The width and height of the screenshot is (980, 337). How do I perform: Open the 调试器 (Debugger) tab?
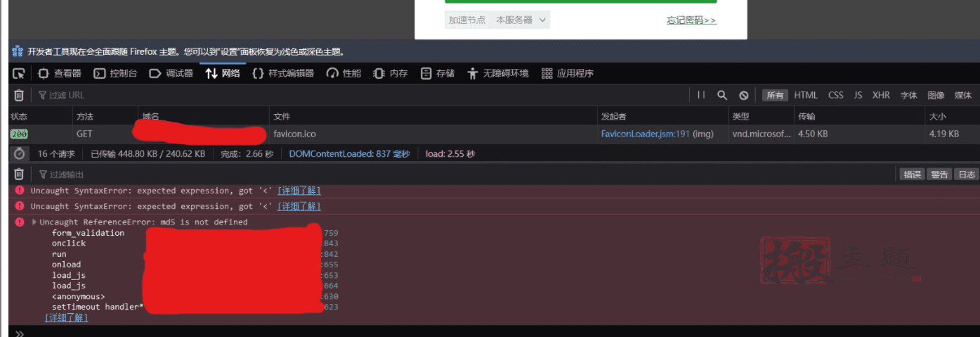(171, 73)
